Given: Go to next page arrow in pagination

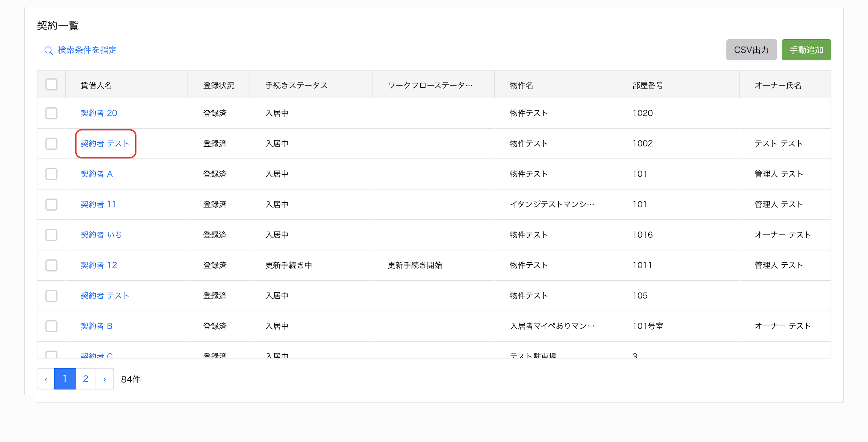Looking at the screenshot, I should pos(105,379).
